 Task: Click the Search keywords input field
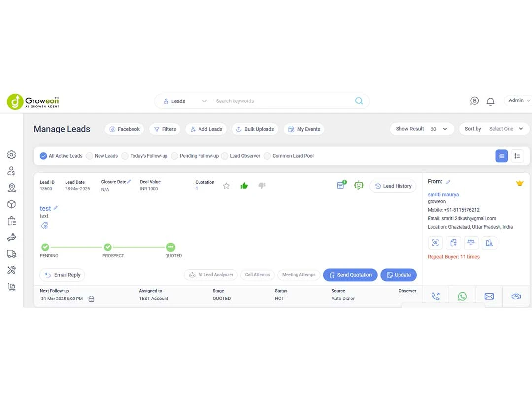281,101
